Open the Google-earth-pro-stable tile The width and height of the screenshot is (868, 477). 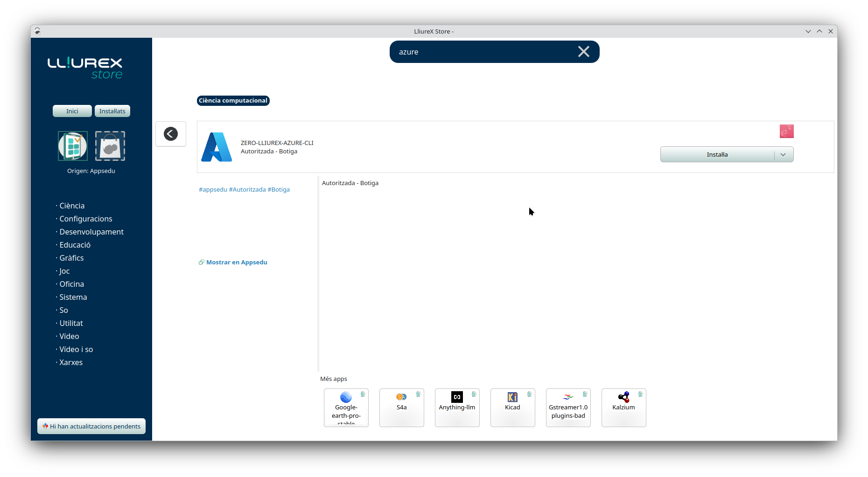click(x=346, y=407)
